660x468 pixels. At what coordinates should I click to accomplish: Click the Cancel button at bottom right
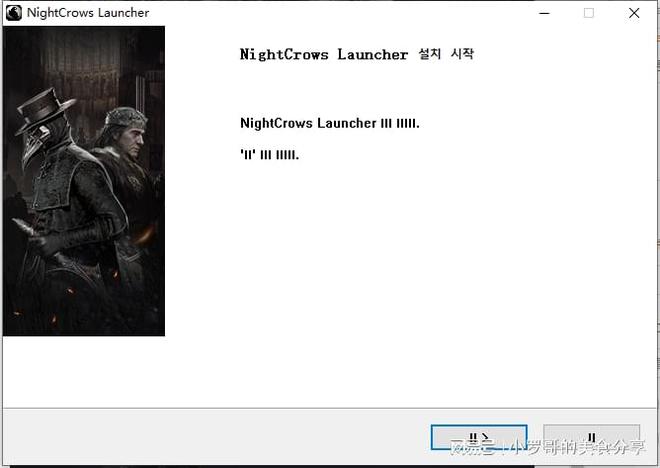(x=591, y=437)
